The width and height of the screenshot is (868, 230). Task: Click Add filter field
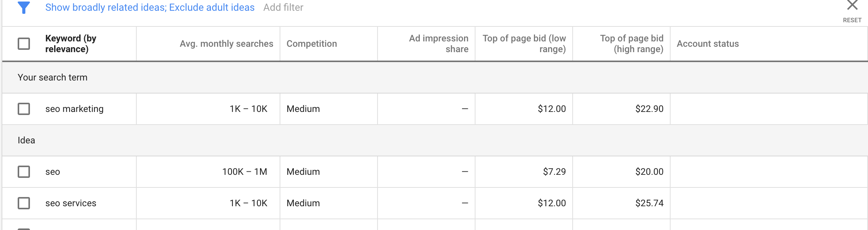(x=283, y=7)
